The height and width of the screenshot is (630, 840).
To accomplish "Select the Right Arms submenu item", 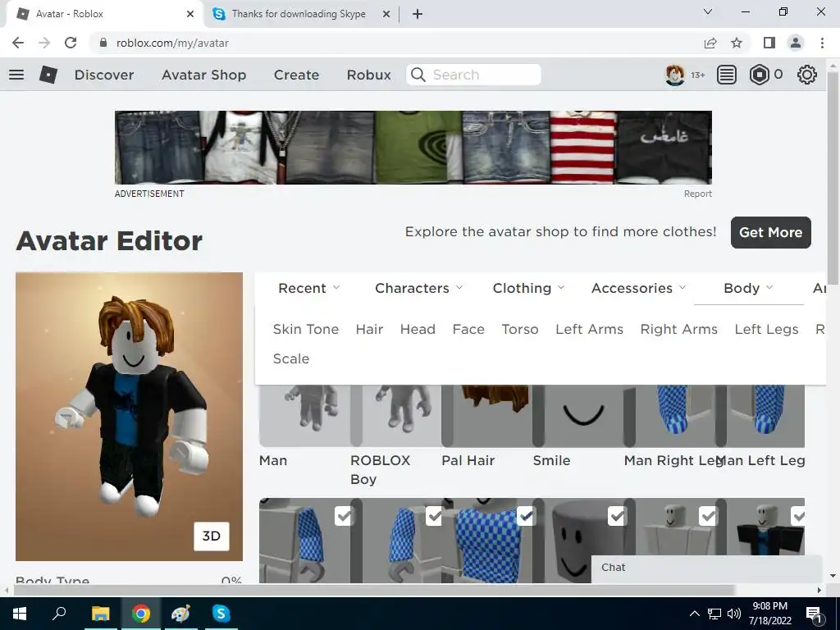I will click(678, 329).
